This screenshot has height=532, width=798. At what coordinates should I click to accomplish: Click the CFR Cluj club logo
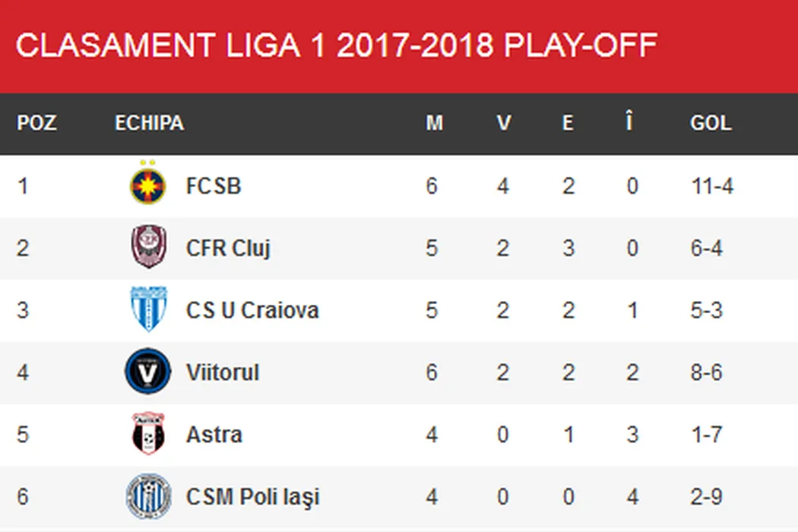147,249
